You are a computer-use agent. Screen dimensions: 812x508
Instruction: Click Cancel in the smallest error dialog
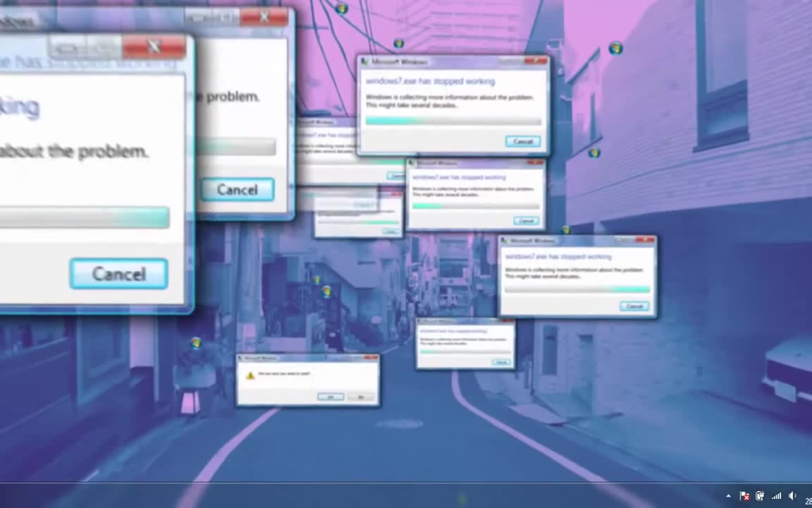500,362
